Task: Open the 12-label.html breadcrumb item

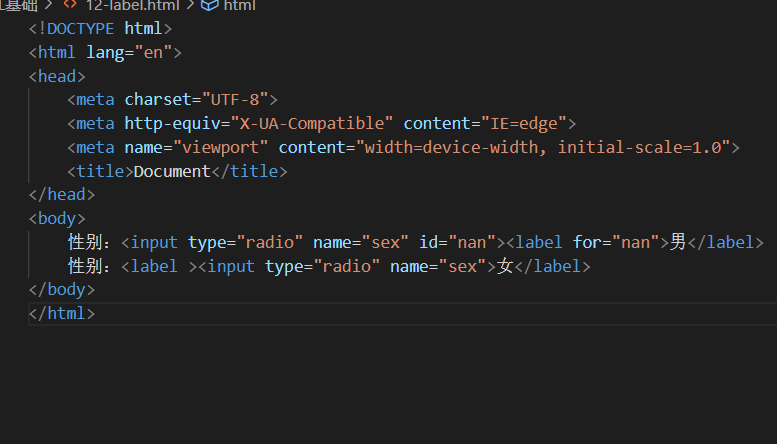Action: 134,5
